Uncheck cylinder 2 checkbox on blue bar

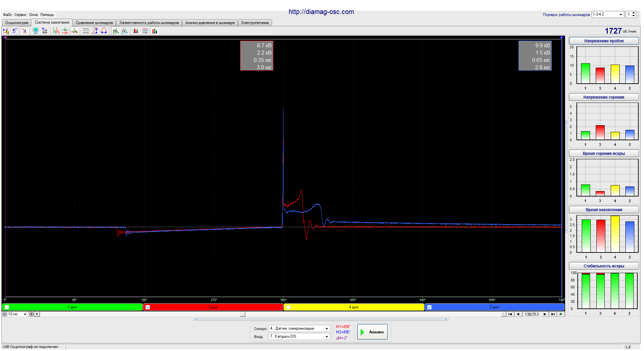[430, 307]
